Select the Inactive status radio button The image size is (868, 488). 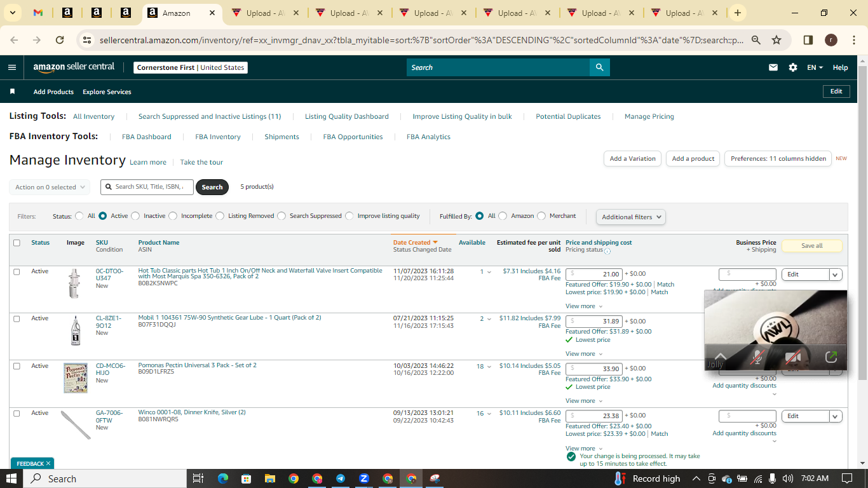coord(135,216)
